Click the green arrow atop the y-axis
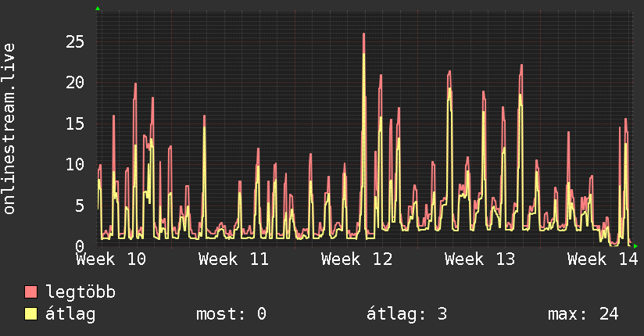Screen dimensions: 644x336 coord(98,9)
